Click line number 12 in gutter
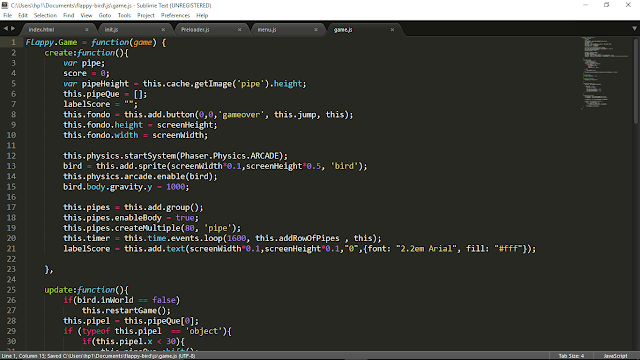Viewport: 640px width, 360px height. [x=11, y=156]
